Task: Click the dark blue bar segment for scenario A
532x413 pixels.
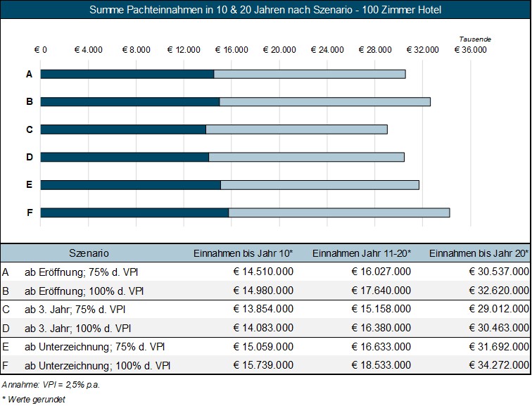Action: tap(127, 74)
